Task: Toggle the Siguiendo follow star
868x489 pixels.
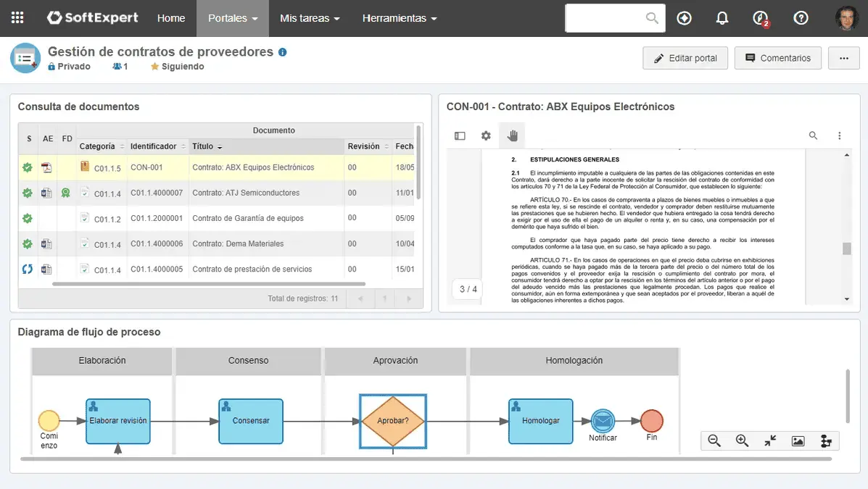Action: click(x=154, y=67)
